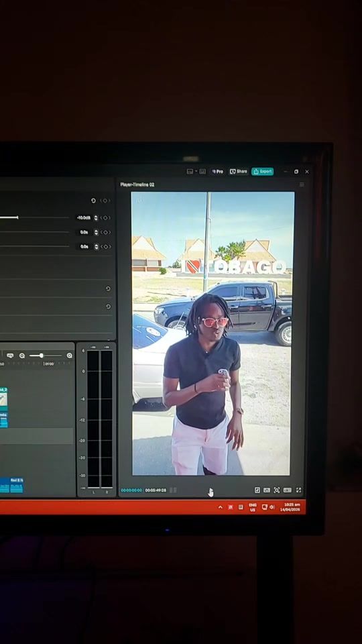362x644 pixels.
Task: Click the keyboard-shaped icon in player toolbar
Action: point(288,490)
